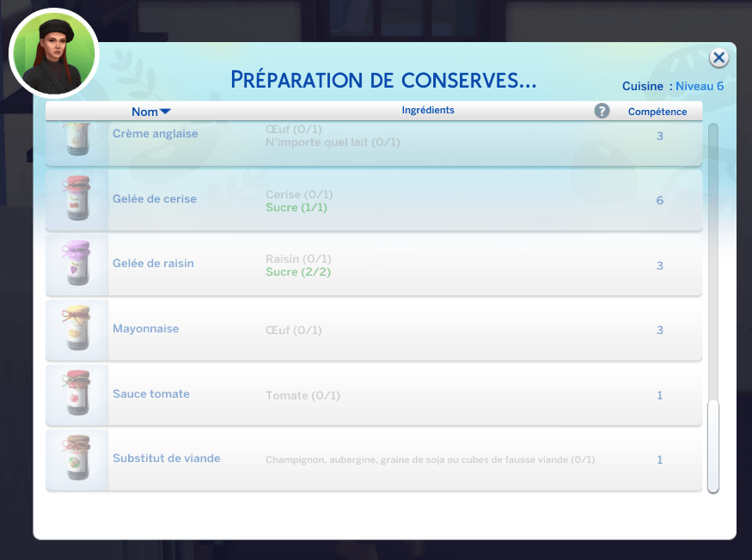Click the Tomate (0/1) ingredient text

pos(303,396)
